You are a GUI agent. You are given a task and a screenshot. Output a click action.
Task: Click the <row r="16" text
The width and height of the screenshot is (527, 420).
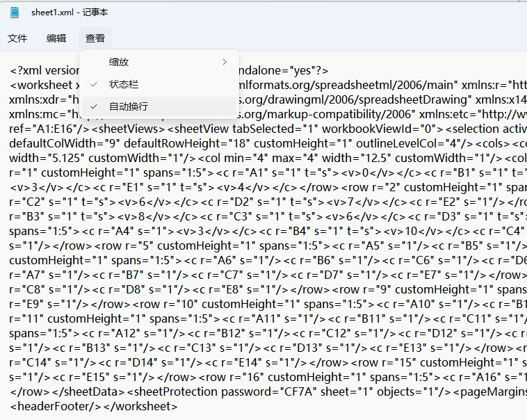(x=231, y=377)
